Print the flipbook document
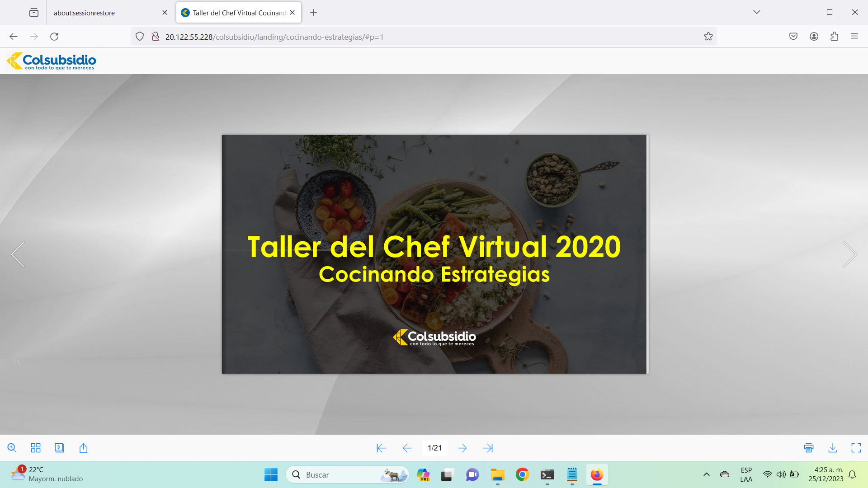The height and width of the screenshot is (488, 868). (x=809, y=448)
